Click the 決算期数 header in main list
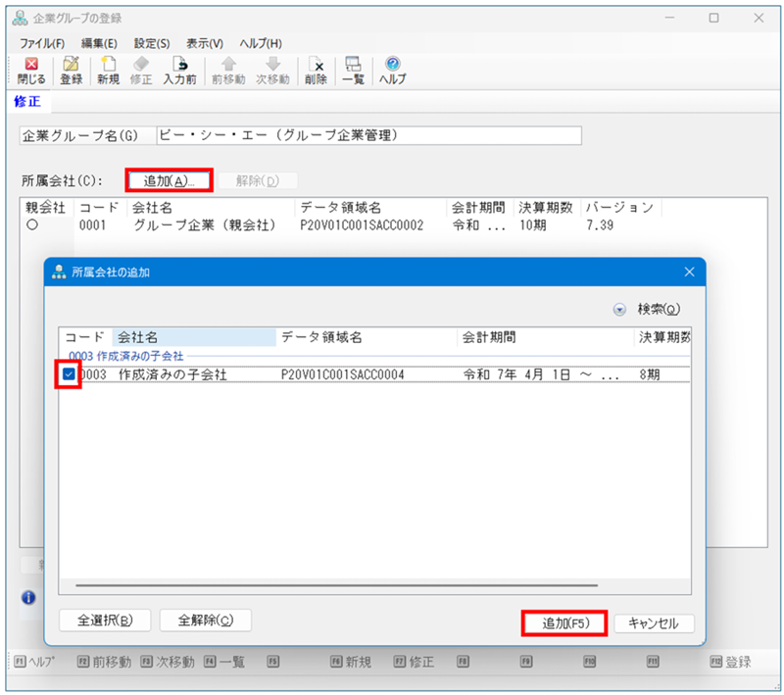This screenshot has height=695, width=784. click(x=546, y=208)
